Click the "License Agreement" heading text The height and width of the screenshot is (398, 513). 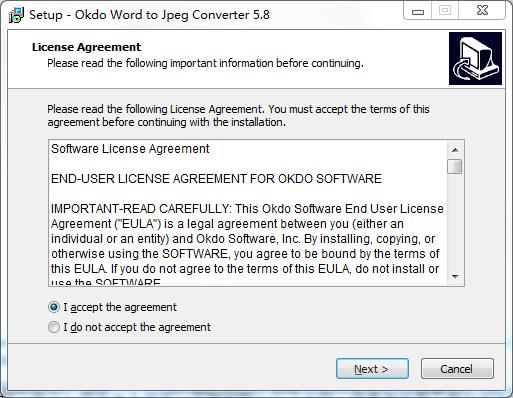click(x=87, y=47)
